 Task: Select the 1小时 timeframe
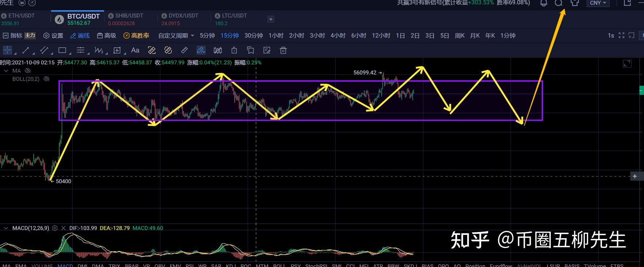coord(276,35)
